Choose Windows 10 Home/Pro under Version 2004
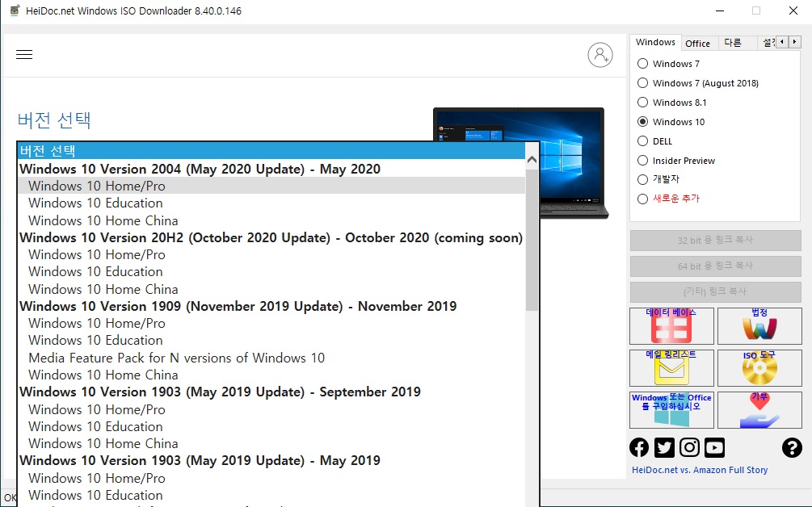This screenshot has height=507, width=812. 271,186
